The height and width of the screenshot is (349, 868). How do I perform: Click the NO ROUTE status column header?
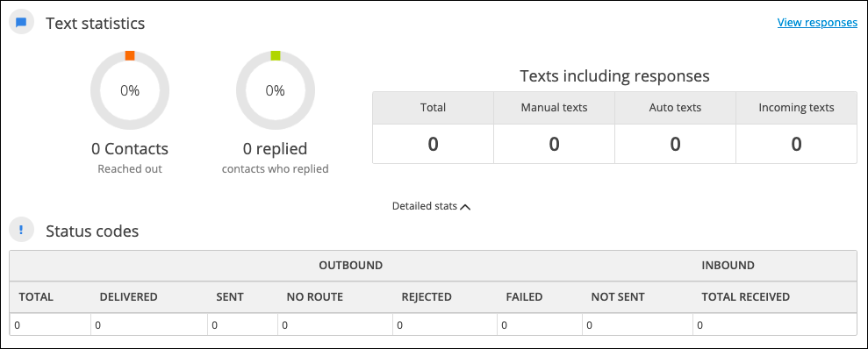(x=314, y=297)
